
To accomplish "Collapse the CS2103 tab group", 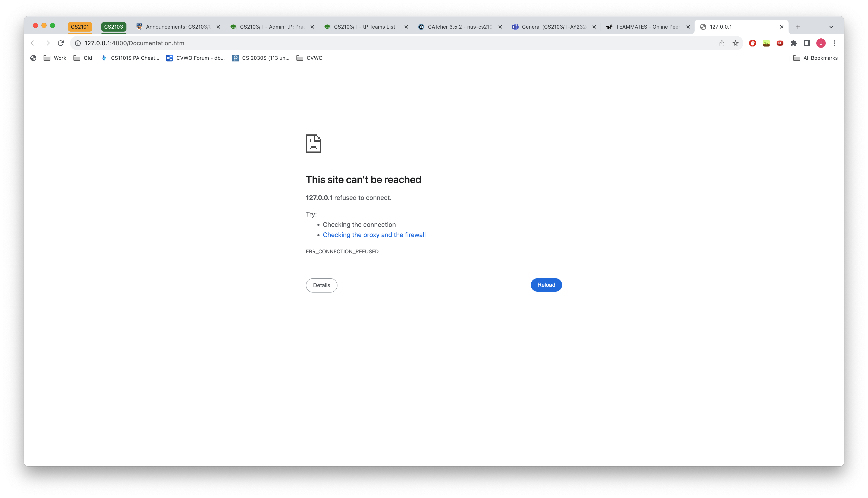I will click(113, 27).
